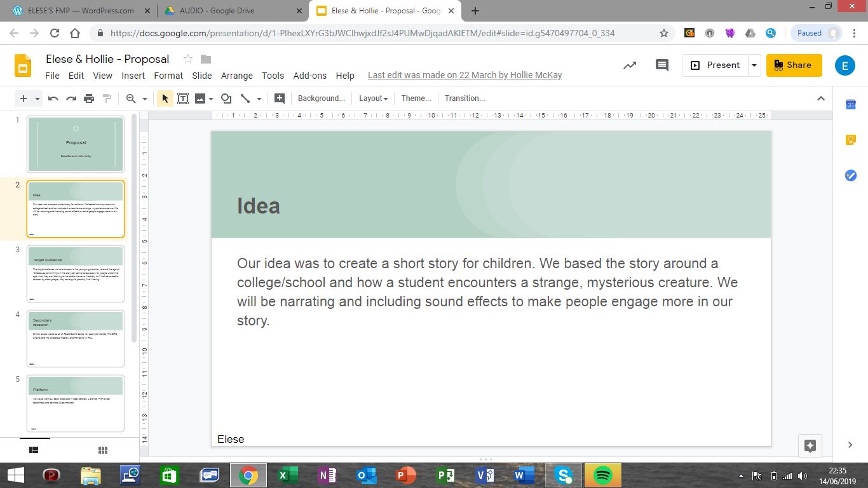Open the Explore button at bottom right
The height and width of the screenshot is (488, 868).
point(810,445)
